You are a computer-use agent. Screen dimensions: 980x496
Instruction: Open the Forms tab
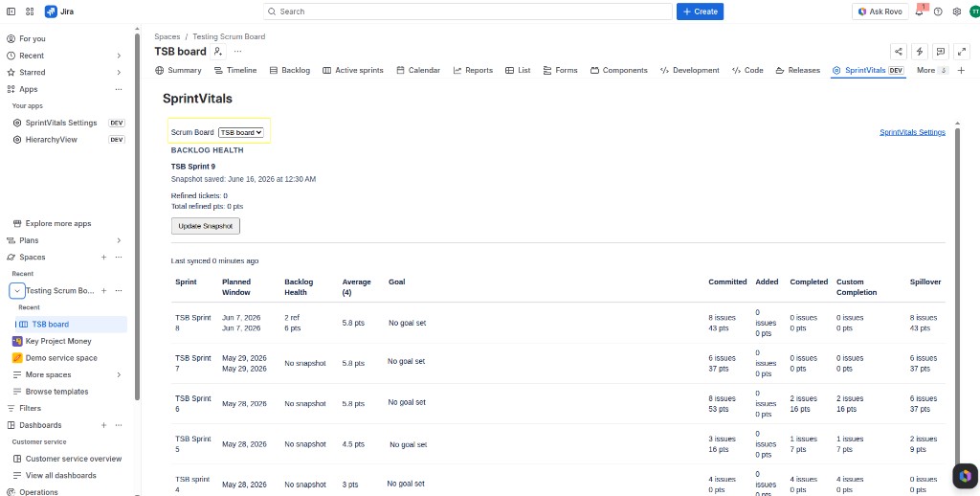click(x=561, y=70)
